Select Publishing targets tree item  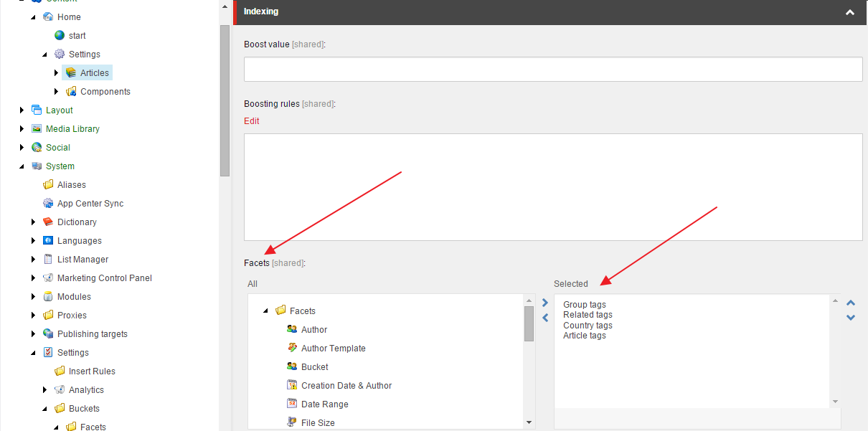point(92,334)
